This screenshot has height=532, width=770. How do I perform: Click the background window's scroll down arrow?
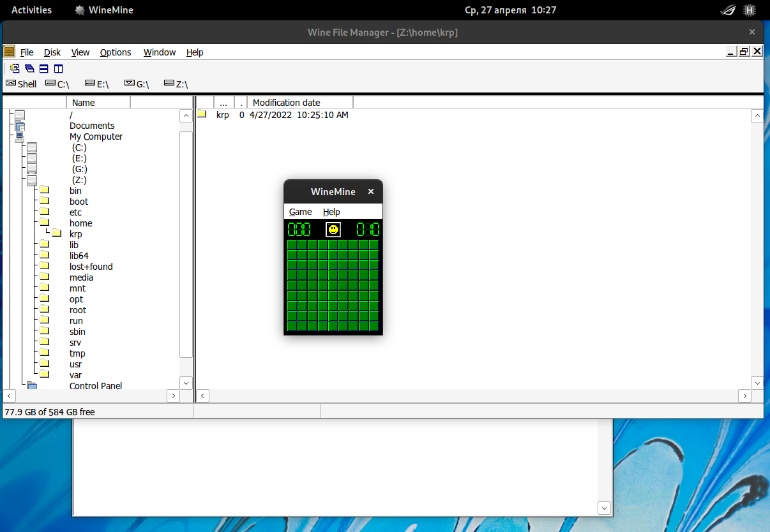tap(604, 508)
